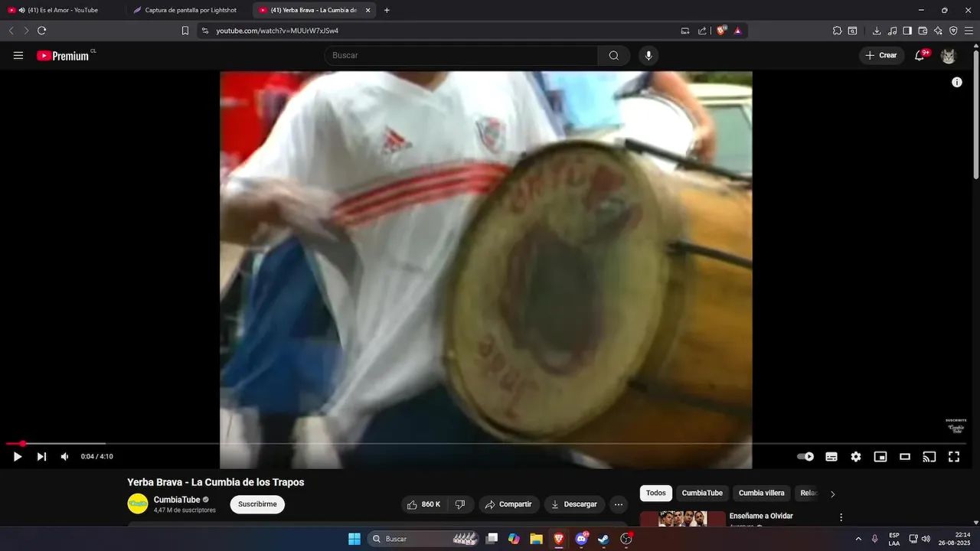The image size is (980, 551).
Task: Select the Cumbia villera filter chip
Action: (761, 494)
